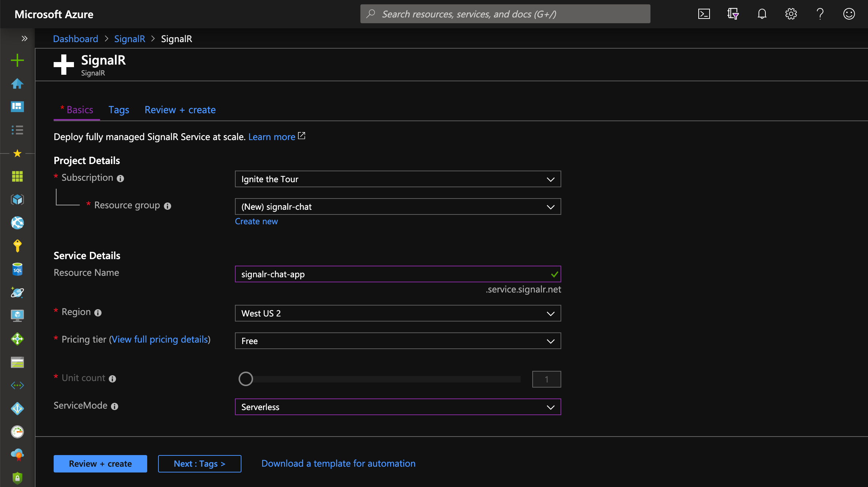Open Load balancers green diamond icon
Image resolution: width=868 pixels, height=487 pixels.
[x=17, y=339]
